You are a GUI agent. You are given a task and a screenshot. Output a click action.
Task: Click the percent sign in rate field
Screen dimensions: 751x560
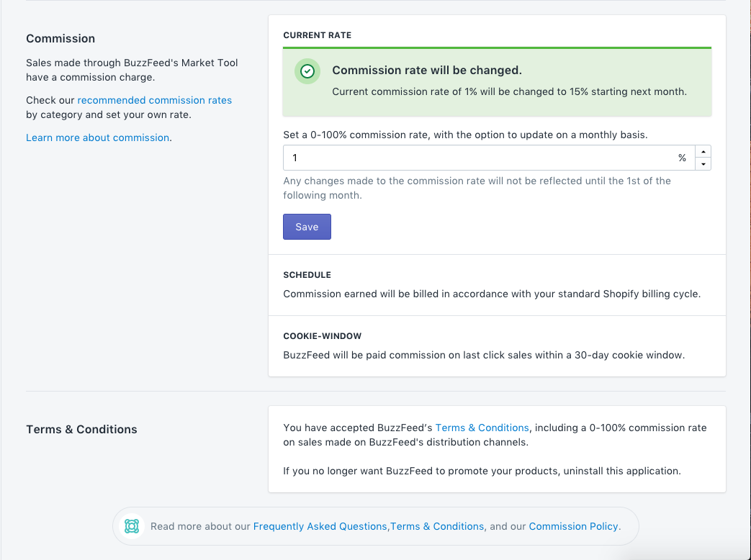[x=682, y=158]
